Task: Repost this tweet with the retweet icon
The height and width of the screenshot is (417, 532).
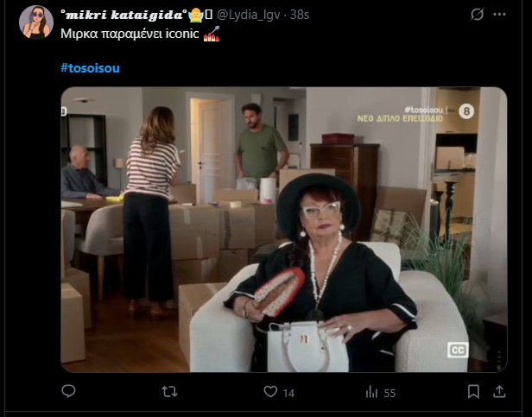Action: pos(170,392)
